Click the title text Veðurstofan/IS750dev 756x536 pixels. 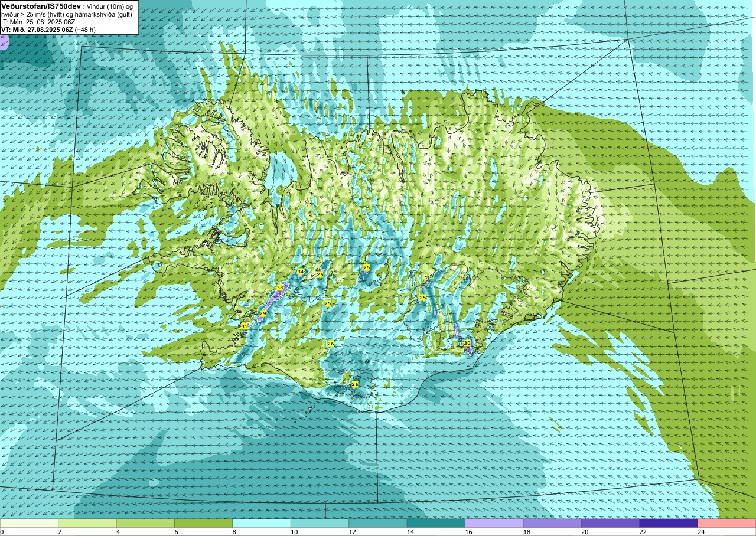coord(40,5)
